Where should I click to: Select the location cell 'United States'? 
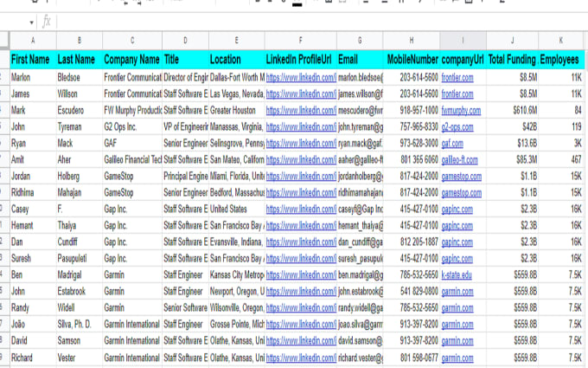click(237, 210)
